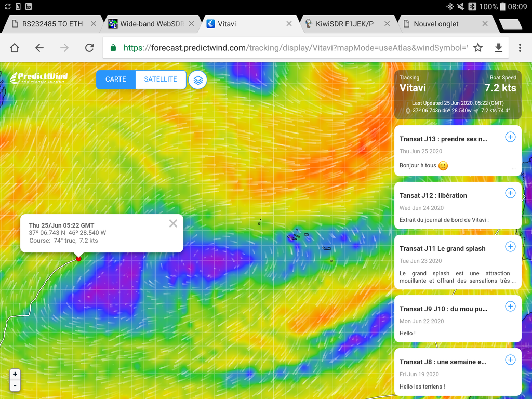Click the Last Updated timestamp text

click(x=458, y=103)
